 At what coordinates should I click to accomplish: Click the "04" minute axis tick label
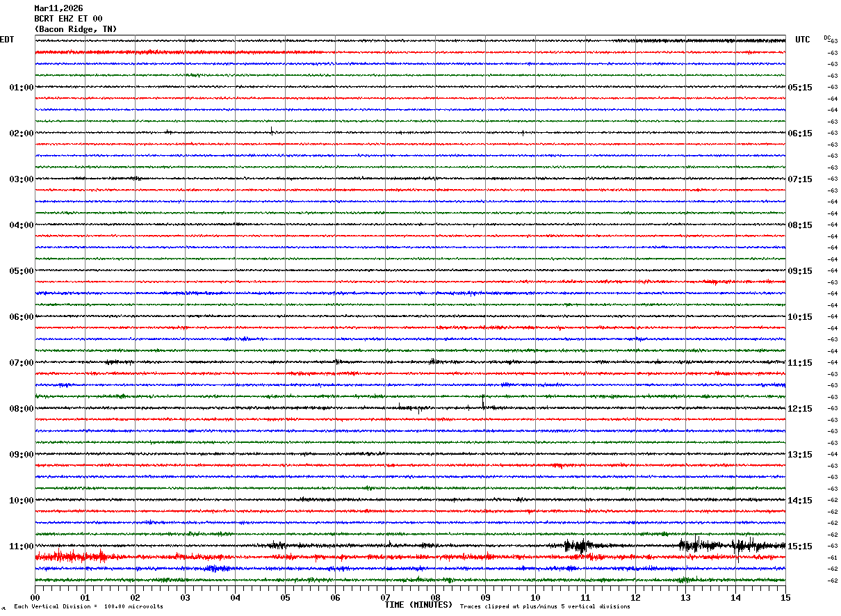(235, 598)
